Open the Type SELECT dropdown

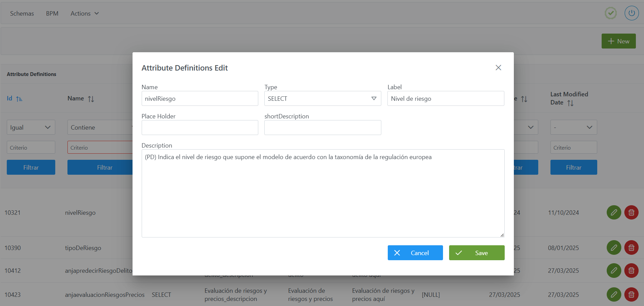pyautogui.click(x=322, y=99)
